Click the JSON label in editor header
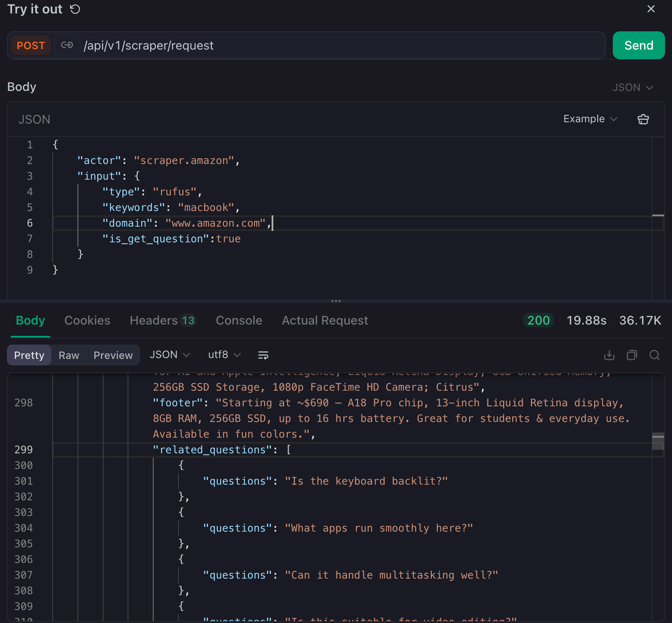 click(x=34, y=119)
